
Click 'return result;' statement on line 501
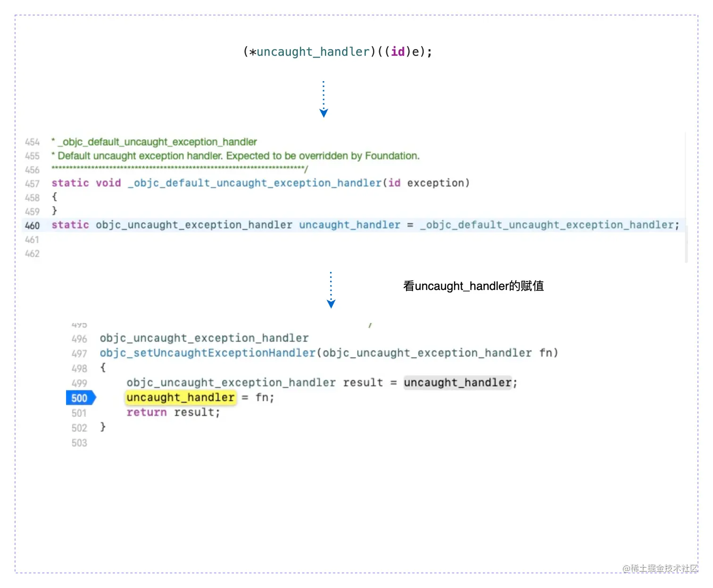pos(173,412)
